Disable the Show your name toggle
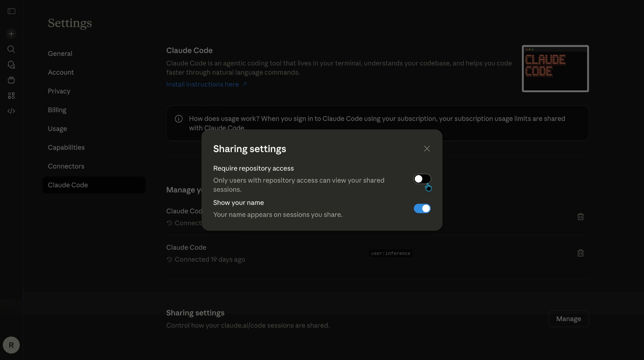The width and height of the screenshot is (644, 360). 422,208
